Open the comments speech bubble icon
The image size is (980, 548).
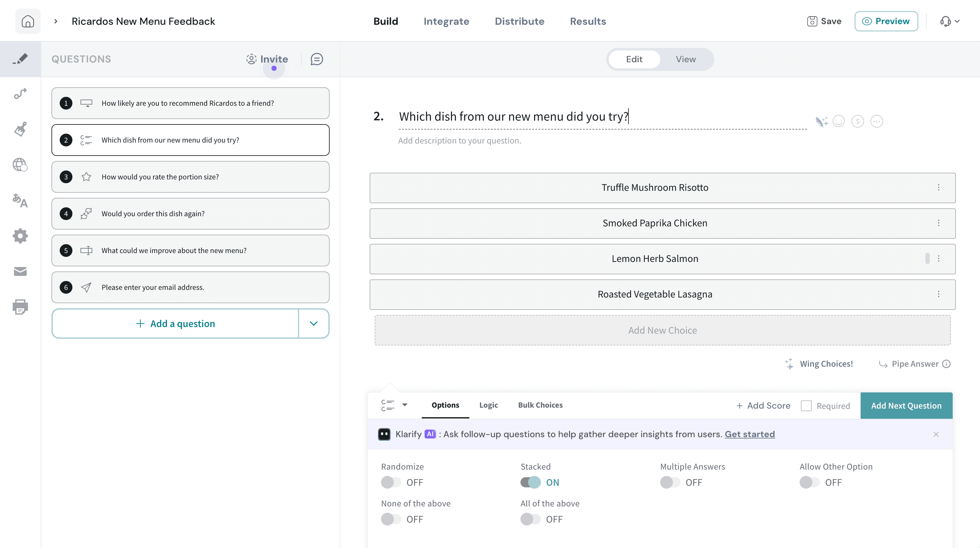[317, 59]
